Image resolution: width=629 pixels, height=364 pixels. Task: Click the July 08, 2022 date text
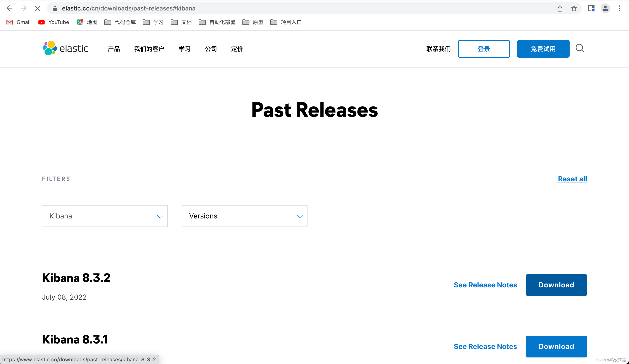point(64,297)
